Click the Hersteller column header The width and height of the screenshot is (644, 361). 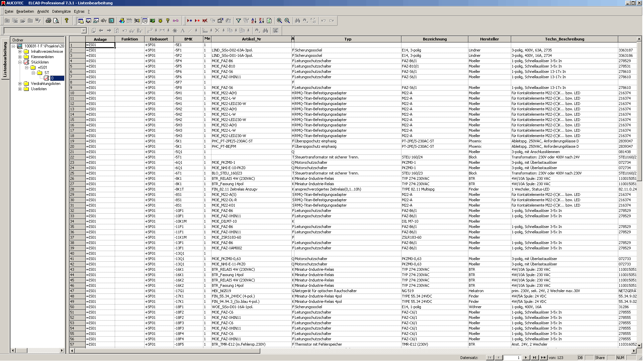click(489, 39)
